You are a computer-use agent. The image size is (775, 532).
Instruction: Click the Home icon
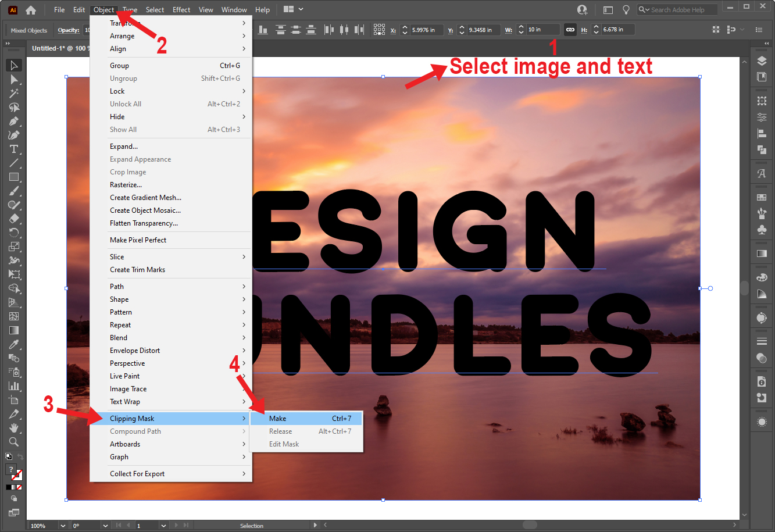(31, 10)
